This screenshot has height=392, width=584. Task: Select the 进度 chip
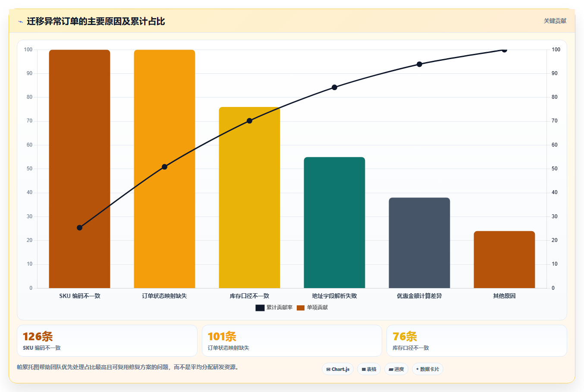pyautogui.click(x=396, y=369)
